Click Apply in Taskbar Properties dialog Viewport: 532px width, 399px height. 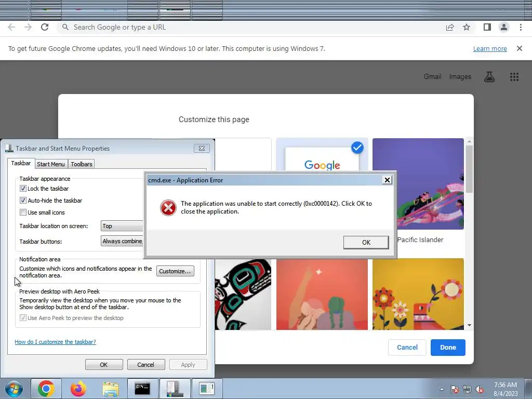[188, 365]
